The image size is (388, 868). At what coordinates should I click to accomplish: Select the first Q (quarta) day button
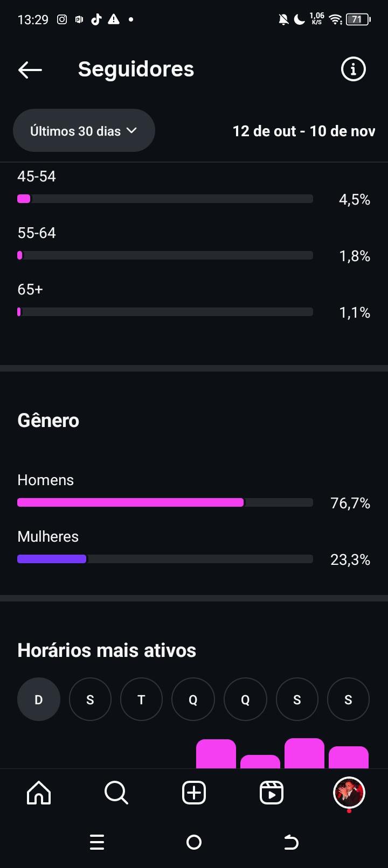pos(193,699)
